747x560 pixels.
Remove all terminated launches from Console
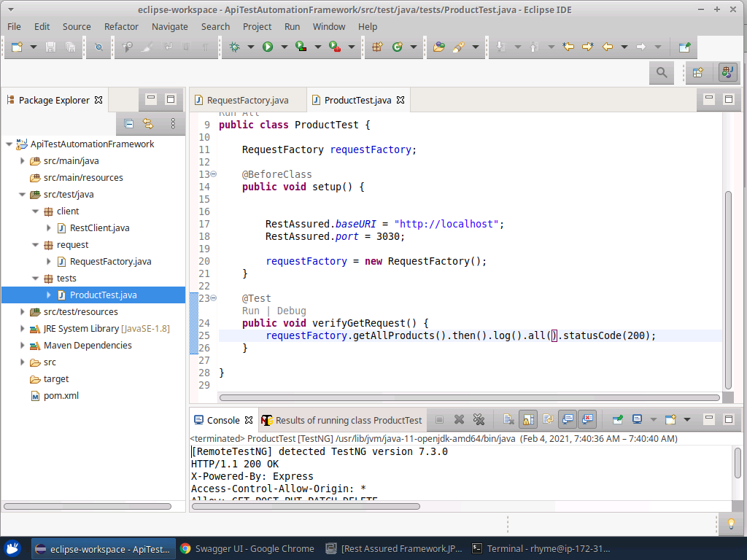pyautogui.click(x=479, y=419)
